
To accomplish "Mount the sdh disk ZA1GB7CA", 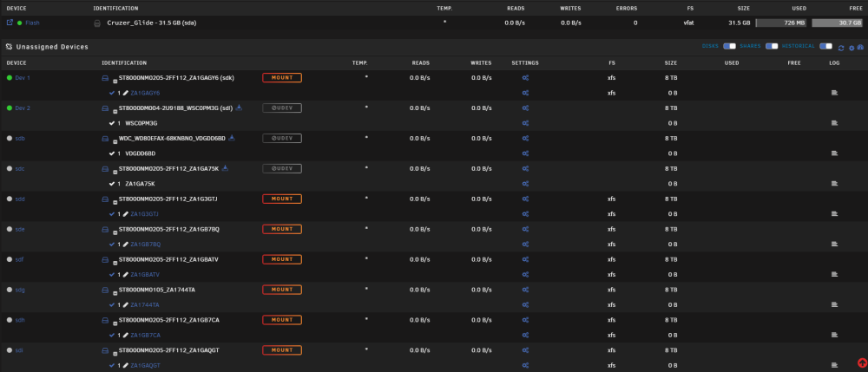I will (282, 319).
